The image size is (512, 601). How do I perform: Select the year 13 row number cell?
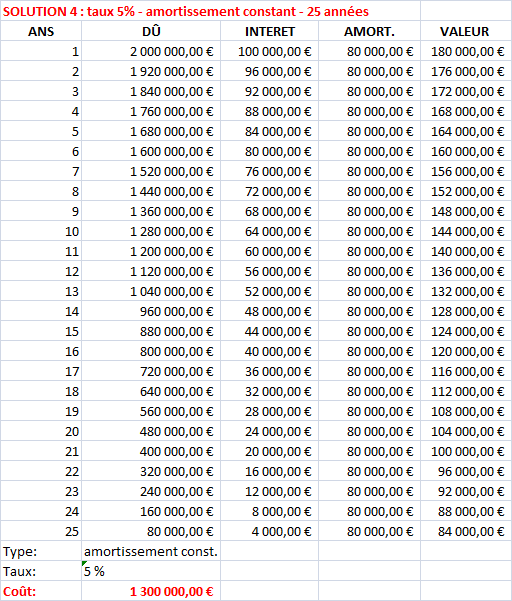[41, 291]
